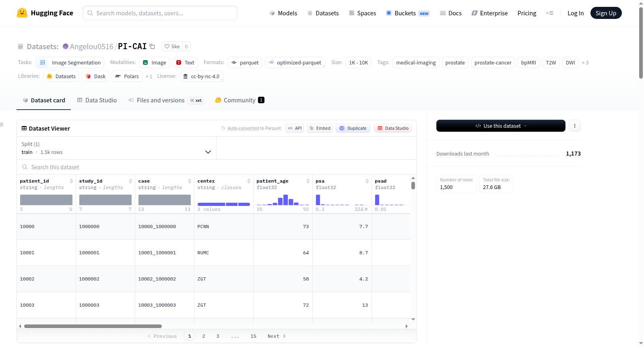Like the PI-CAI dataset
The image size is (644, 347).
[172, 46]
